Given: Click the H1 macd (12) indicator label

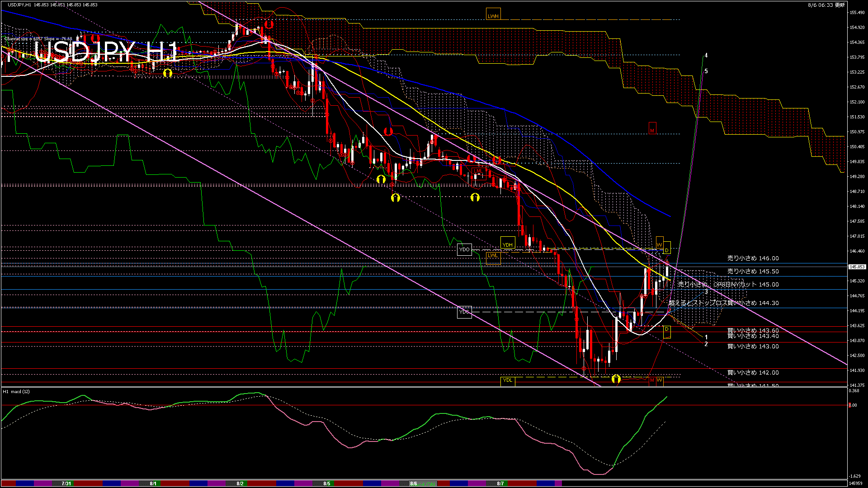Looking at the screenshot, I should (16, 392).
